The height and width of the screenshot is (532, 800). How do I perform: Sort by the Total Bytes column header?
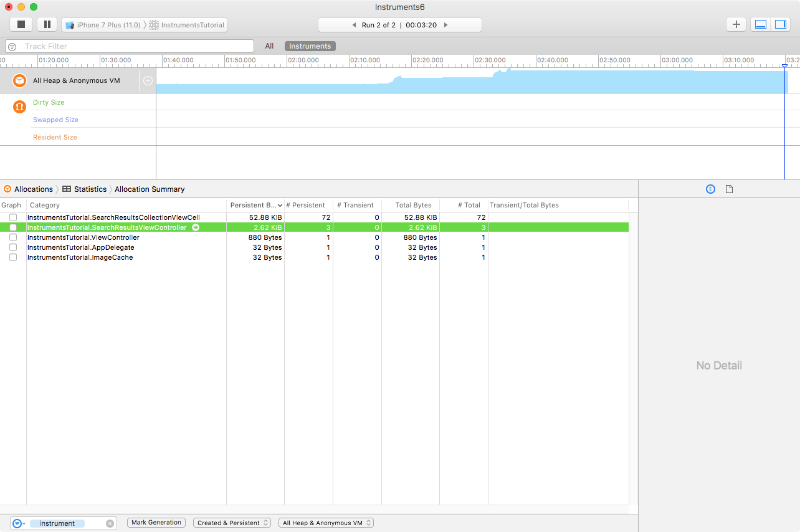[x=411, y=205]
